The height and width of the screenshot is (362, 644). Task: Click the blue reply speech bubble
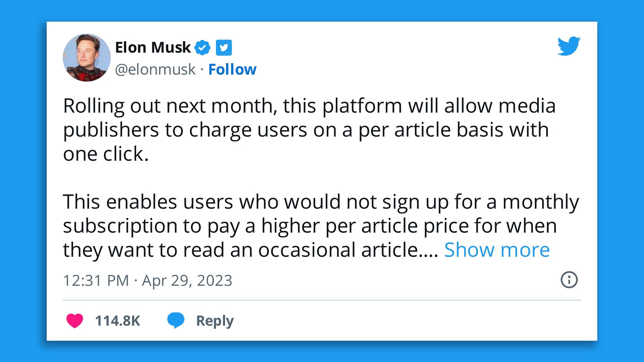pos(176,320)
